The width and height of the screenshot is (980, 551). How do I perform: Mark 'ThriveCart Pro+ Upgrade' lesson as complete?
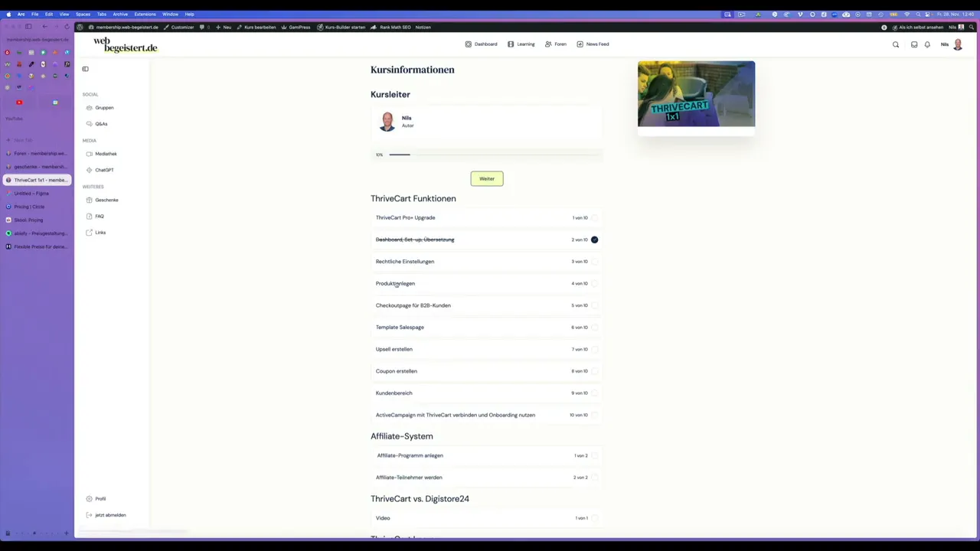click(594, 217)
